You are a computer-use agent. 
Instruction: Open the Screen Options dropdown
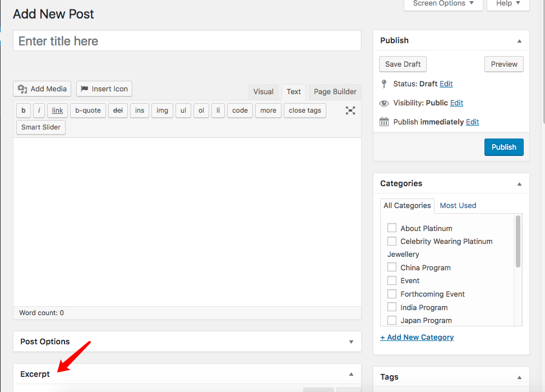[x=443, y=3]
